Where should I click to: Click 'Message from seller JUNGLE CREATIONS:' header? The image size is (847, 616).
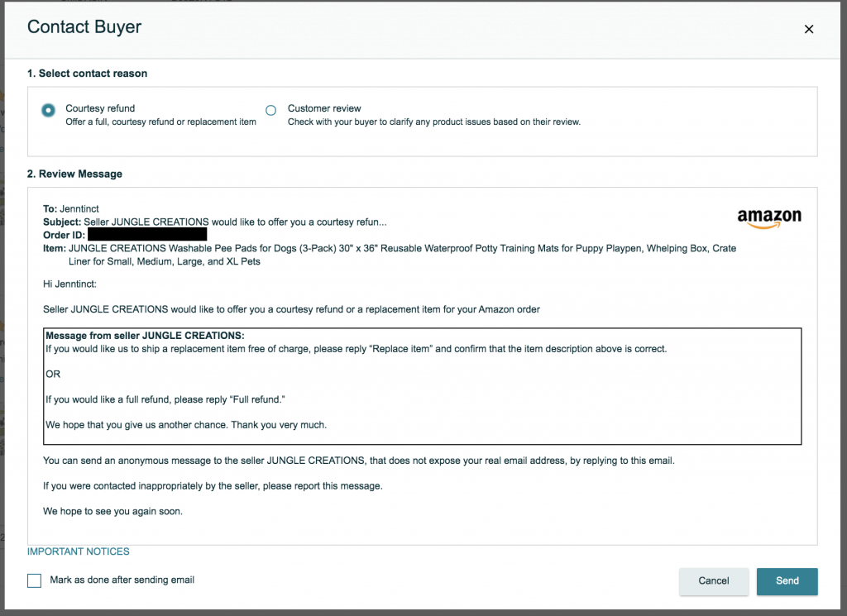pyautogui.click(x=146, y=335)
